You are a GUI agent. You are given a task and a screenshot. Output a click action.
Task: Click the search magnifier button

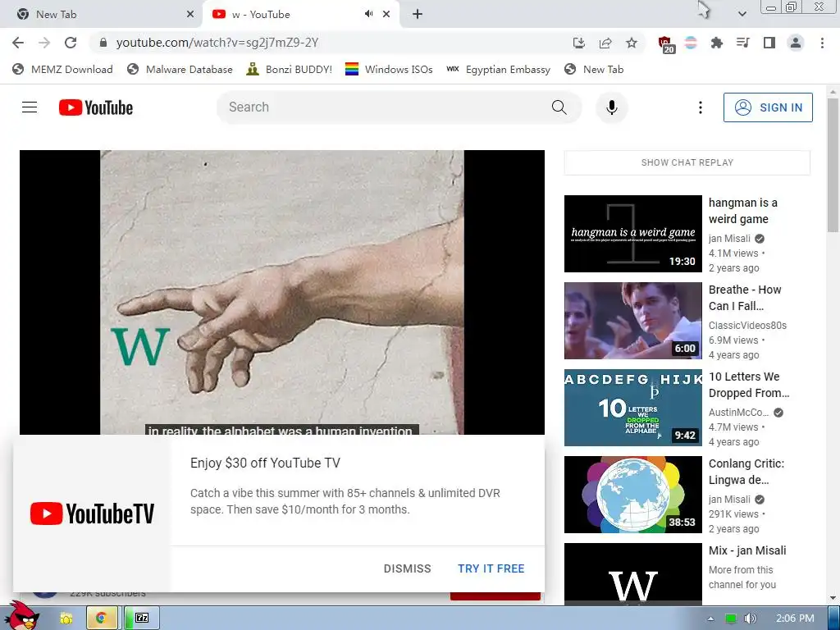pyautogui.click(x=559, y=107)
